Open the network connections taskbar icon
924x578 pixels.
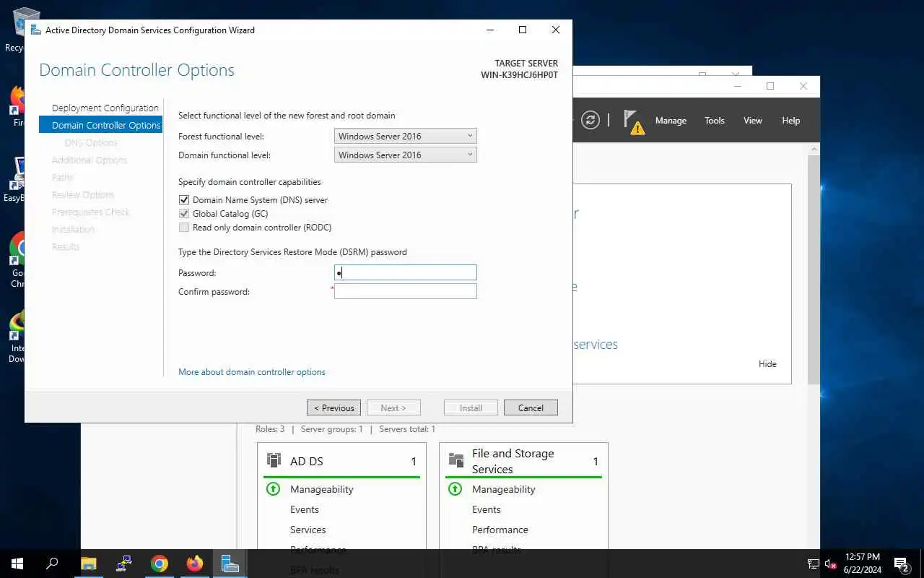(124, 564)
